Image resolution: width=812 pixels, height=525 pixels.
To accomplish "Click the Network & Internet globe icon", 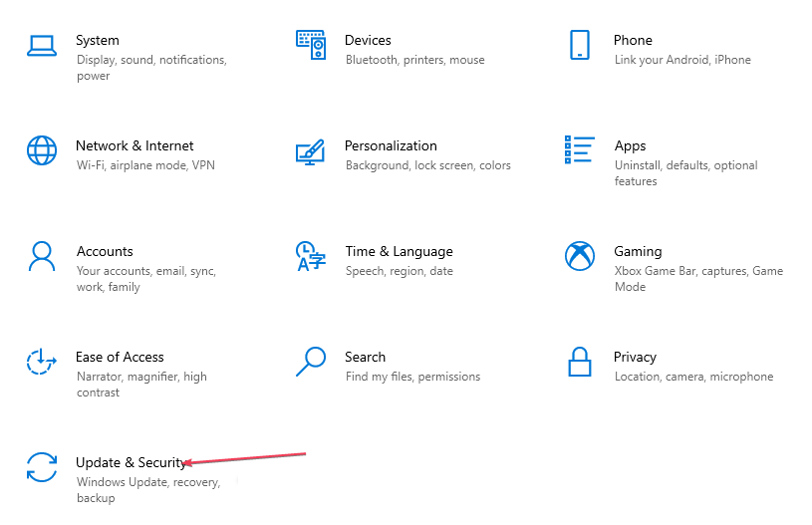I will pos(42,150).
